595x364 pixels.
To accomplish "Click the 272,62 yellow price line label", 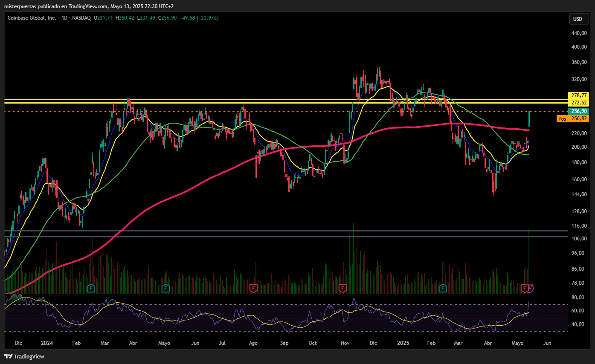I will point(578,103).
